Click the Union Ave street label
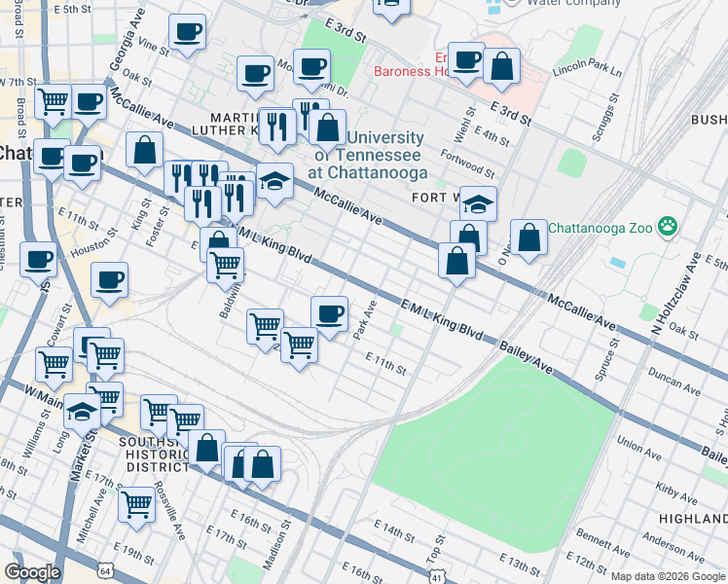Image resolution: width=728 pixels, height=584 pixels. (x=639, y=448)
